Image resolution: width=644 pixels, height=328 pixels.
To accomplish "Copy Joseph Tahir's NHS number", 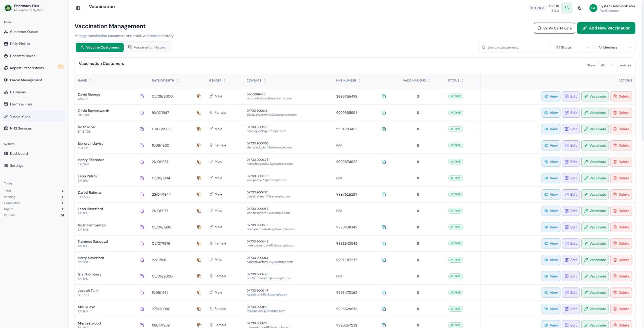I will point(384,293).
